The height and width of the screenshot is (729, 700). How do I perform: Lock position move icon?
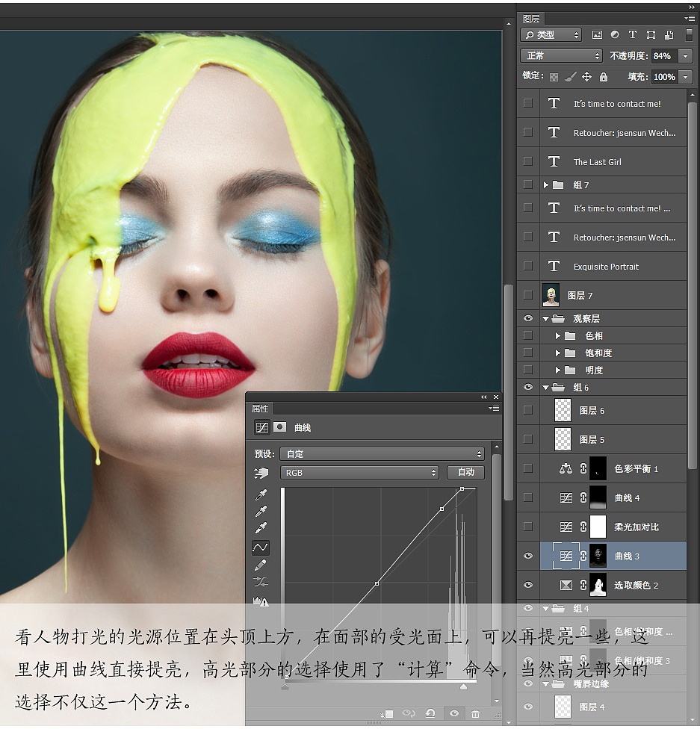click(587, 77)
